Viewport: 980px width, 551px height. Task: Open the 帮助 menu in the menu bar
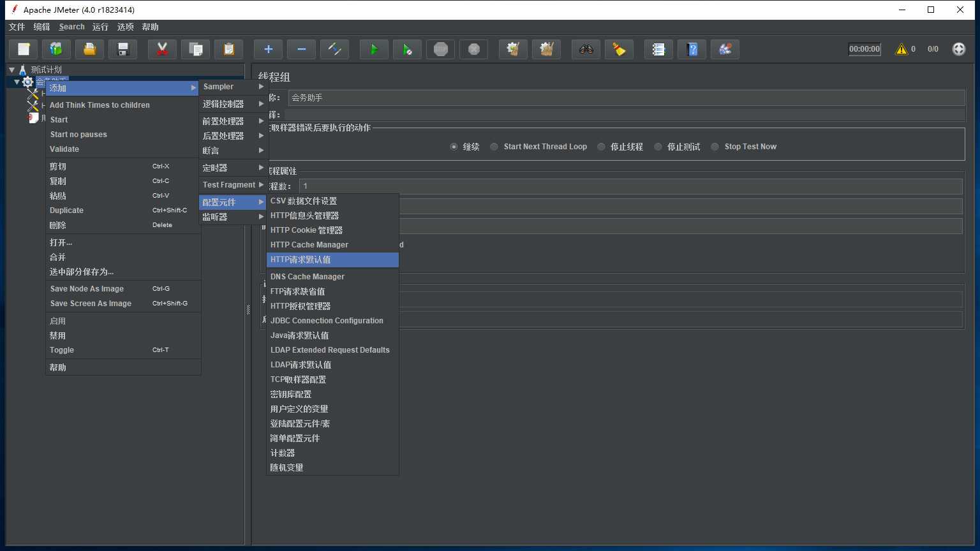(x=151, y=27)
